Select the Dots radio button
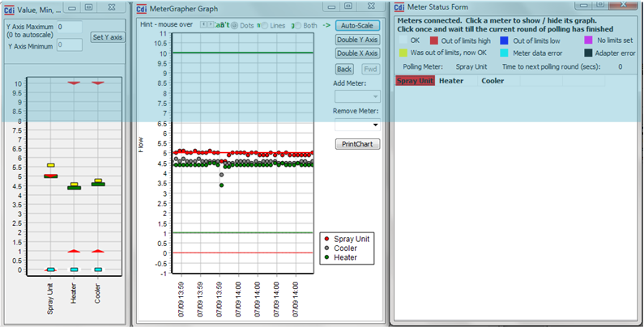This screenshot has width=644, height=327. (235, 25)
